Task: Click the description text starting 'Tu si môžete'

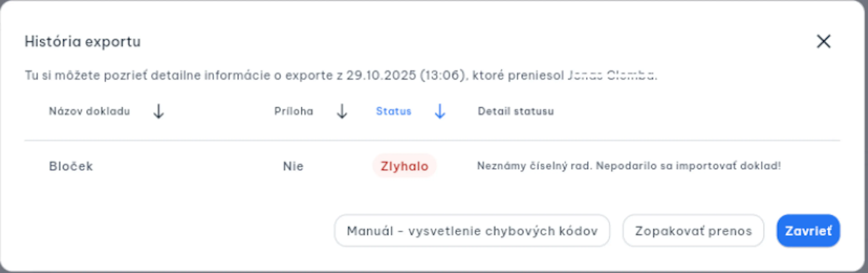Action: tap(341, 75)
